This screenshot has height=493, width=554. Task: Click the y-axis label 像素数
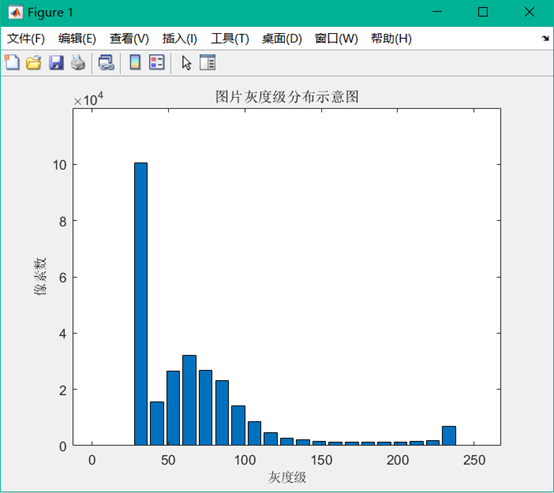click(x=40, y=277)
